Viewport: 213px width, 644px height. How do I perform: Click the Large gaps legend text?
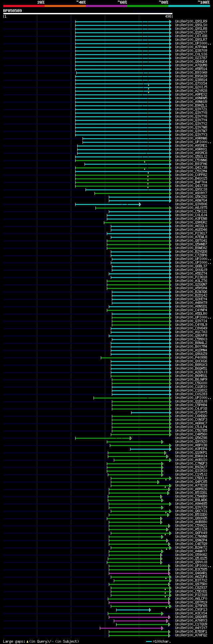tap(41, 641)
